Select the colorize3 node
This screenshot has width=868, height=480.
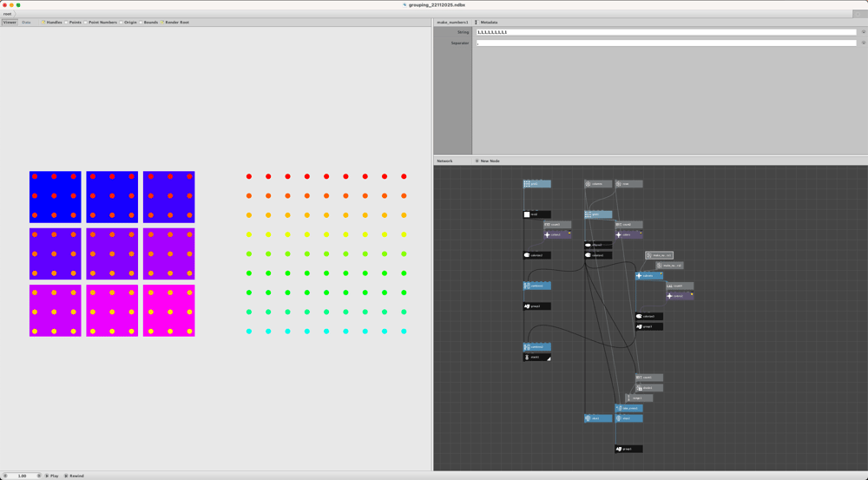(x=648, y=317)
